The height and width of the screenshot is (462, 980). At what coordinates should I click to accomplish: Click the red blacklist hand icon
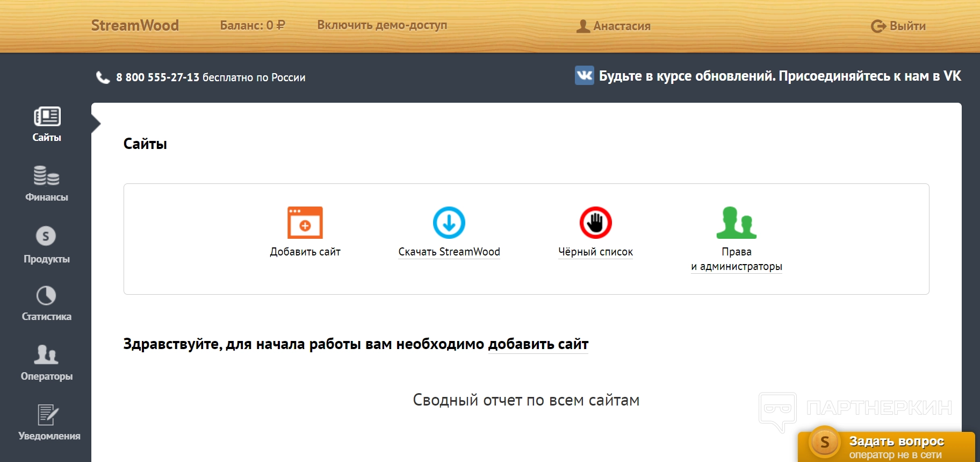point(595,222)
